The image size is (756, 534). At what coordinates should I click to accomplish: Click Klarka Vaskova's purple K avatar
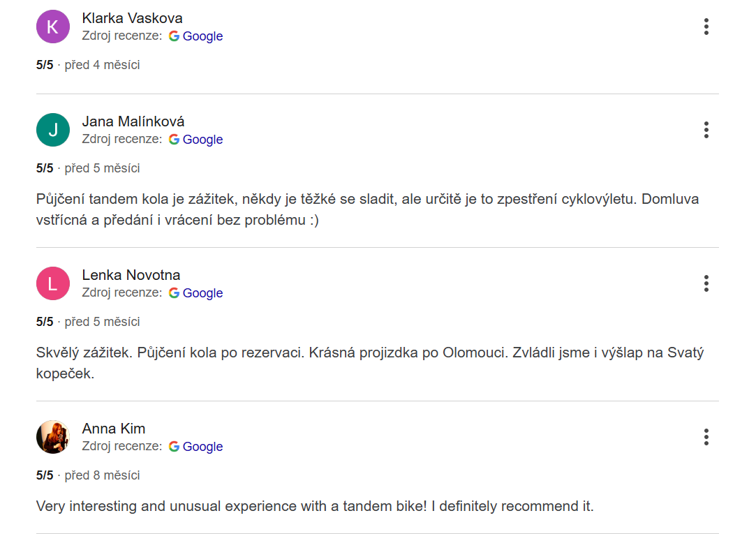tap(53, 27)
